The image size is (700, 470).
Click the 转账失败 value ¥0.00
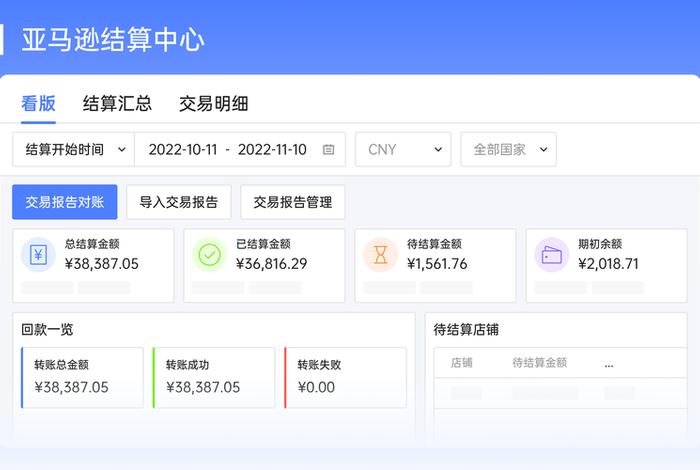(x=316, y=387)
